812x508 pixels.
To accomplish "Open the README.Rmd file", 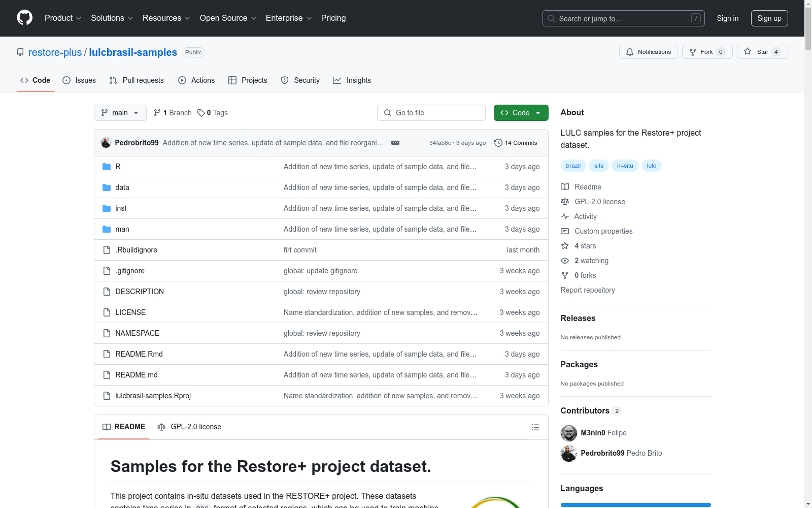I will pos(139,354).
